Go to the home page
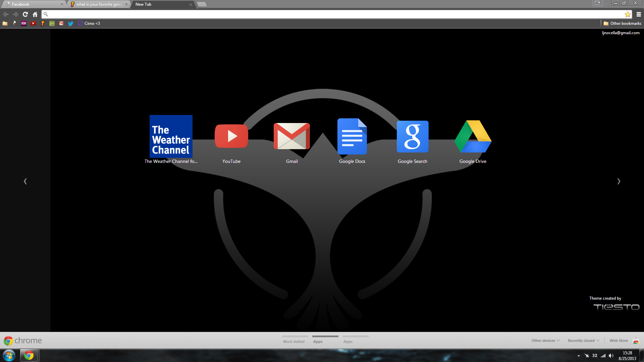The height and width of the screenshot is (362, 644). 35,14
